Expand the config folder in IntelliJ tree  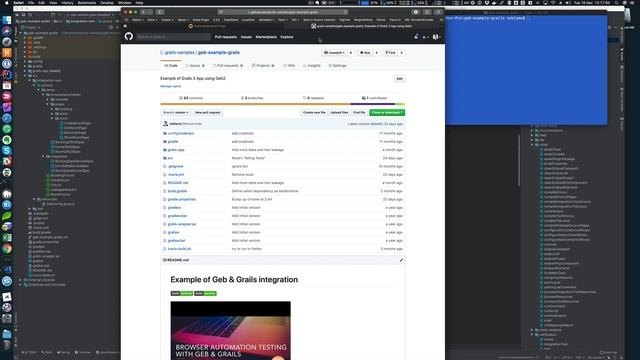[x=25, y=61]
